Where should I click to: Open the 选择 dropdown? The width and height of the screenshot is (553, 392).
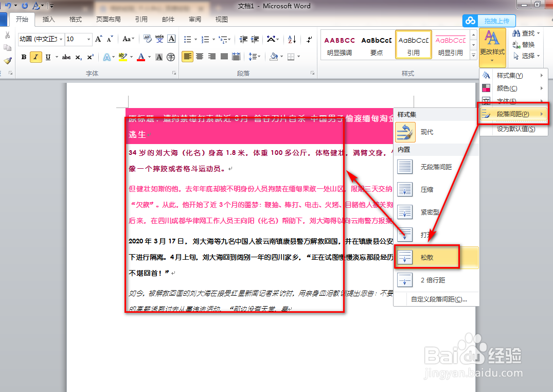(527, 56)
